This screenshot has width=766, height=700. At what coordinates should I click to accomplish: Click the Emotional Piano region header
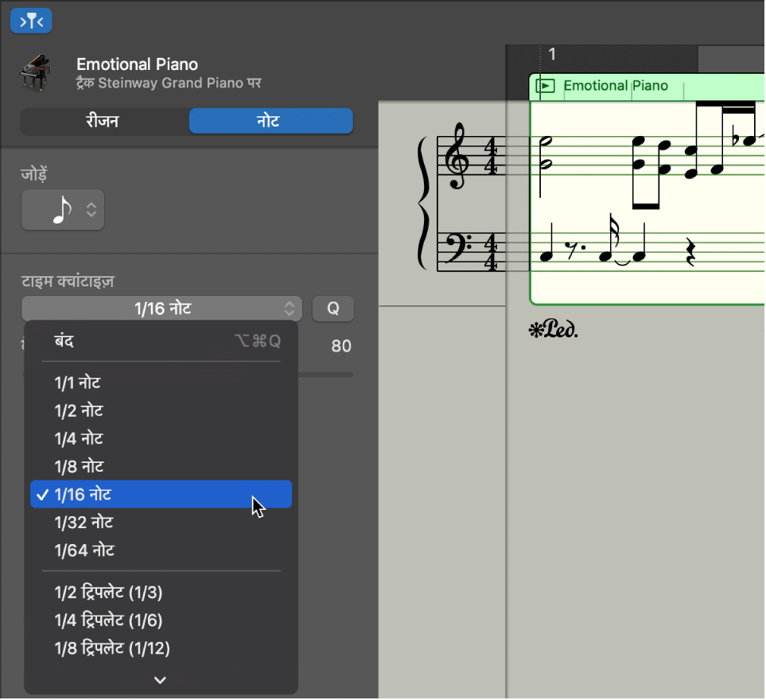pos(647,87)
